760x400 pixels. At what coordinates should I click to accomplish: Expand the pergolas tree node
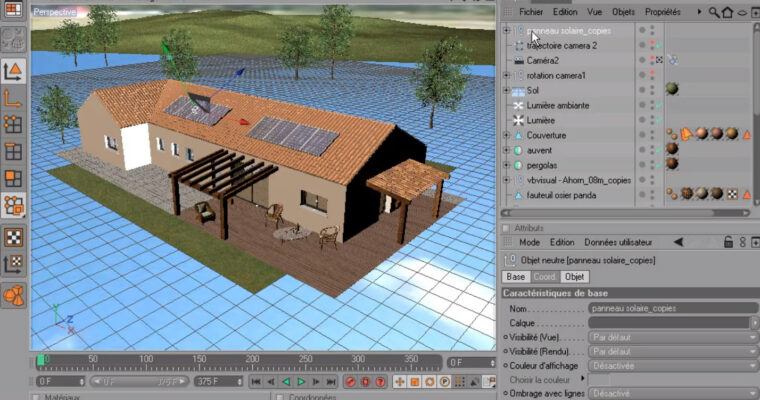[x=507, y=165]
